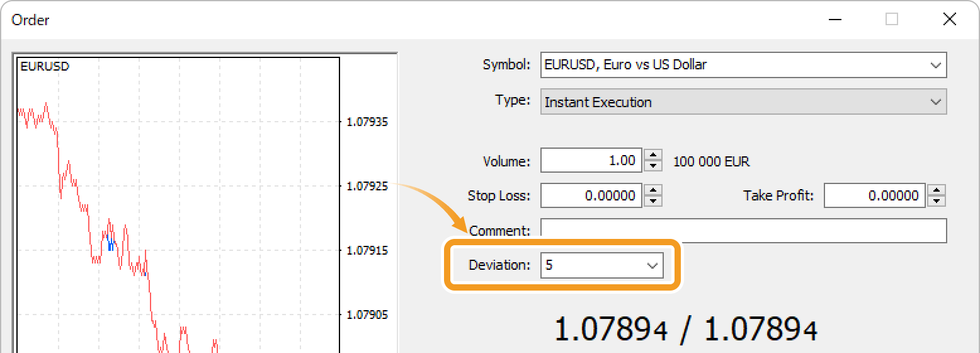Viewport: 980px width, 353px height.
Task: Increase Volume with the up arrow
Action: (x=654, y=155)
